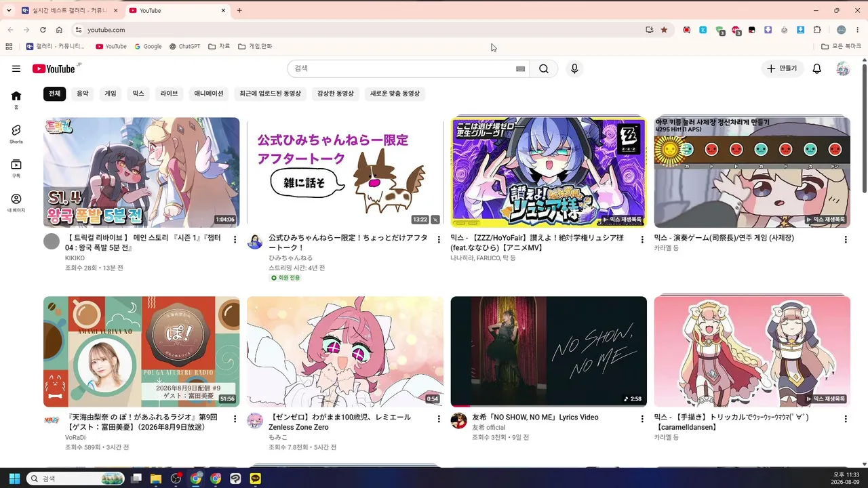This screenshot has width=868, height=488.
Task: Open more options for Zenless Zone Zero video
Action: coord(439,419)
